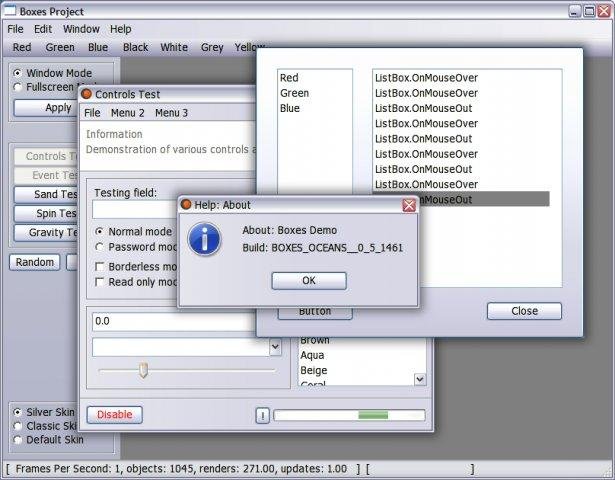Close the Help: About dialog with red X
This screenshot has width=615, height=480.
pyautogui.click(x=409, y=205)
